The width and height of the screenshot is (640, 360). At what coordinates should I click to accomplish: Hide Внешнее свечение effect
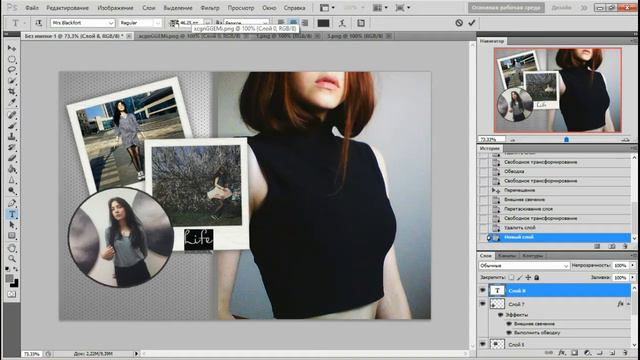509,324
